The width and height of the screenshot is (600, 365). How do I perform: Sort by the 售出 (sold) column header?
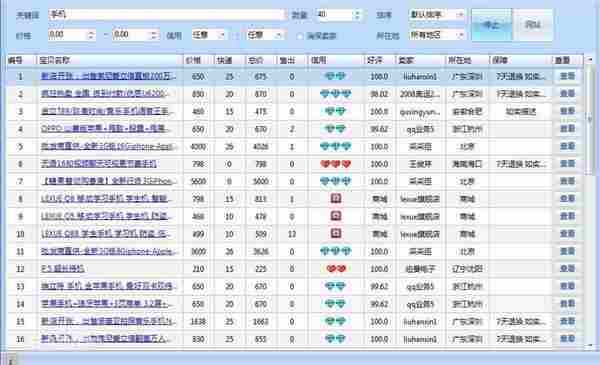[x=292, y=60]
